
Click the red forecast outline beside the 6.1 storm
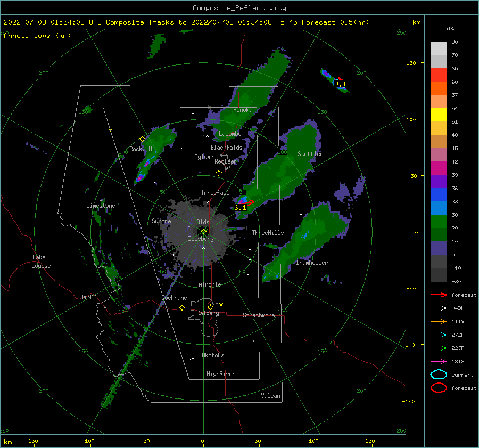pyautogui.click(x=250, y=202)
